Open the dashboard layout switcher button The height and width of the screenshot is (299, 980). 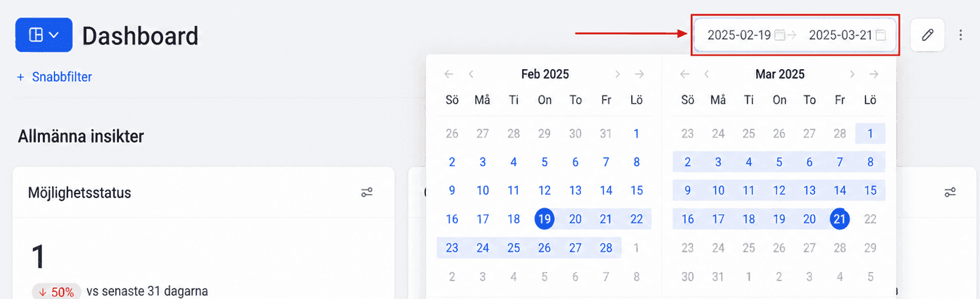point(44,35)
